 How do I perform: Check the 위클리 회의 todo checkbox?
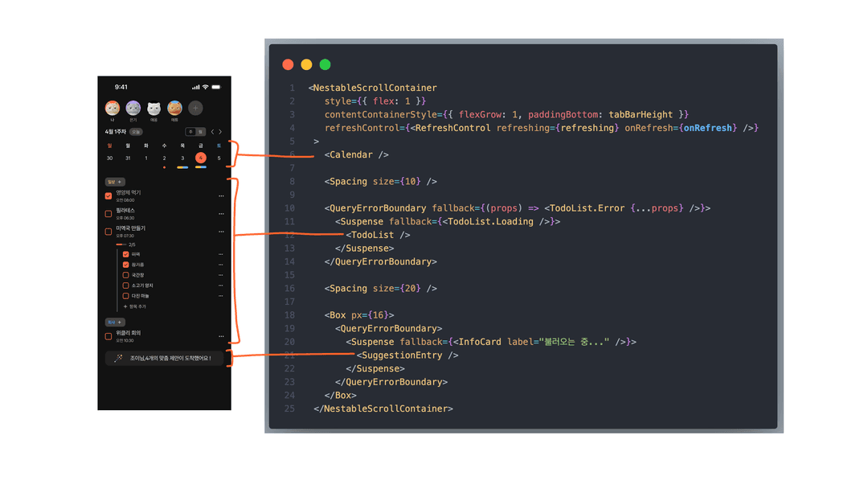coord(108,335)
